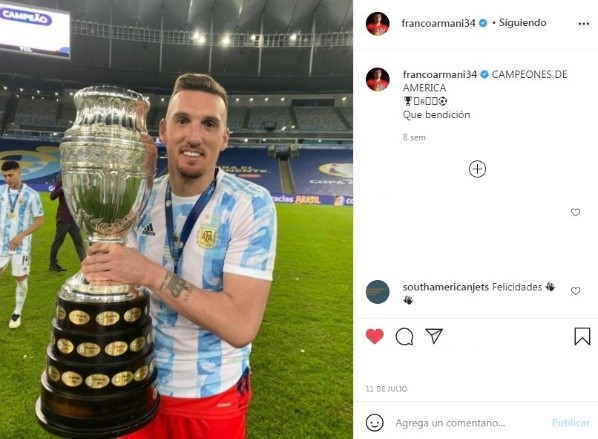Open the comment speech bubble icon
598x439 pixels.
point(404,337)
